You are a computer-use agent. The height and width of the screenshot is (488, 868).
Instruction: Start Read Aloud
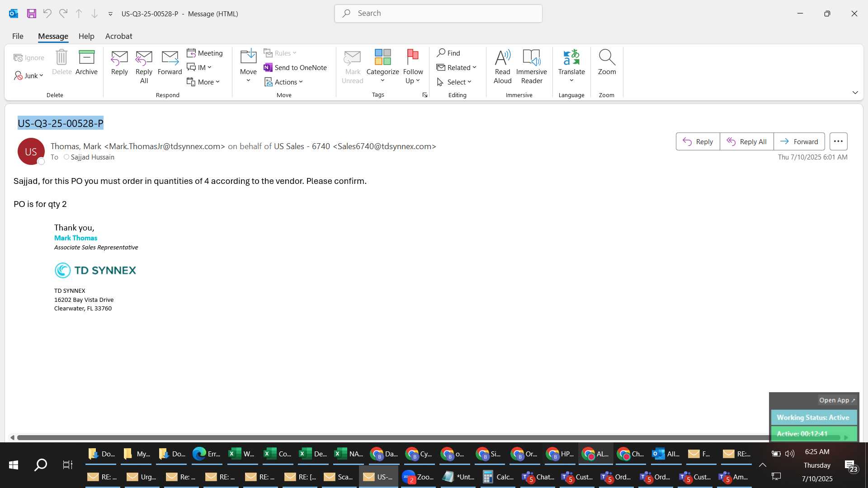502,67
